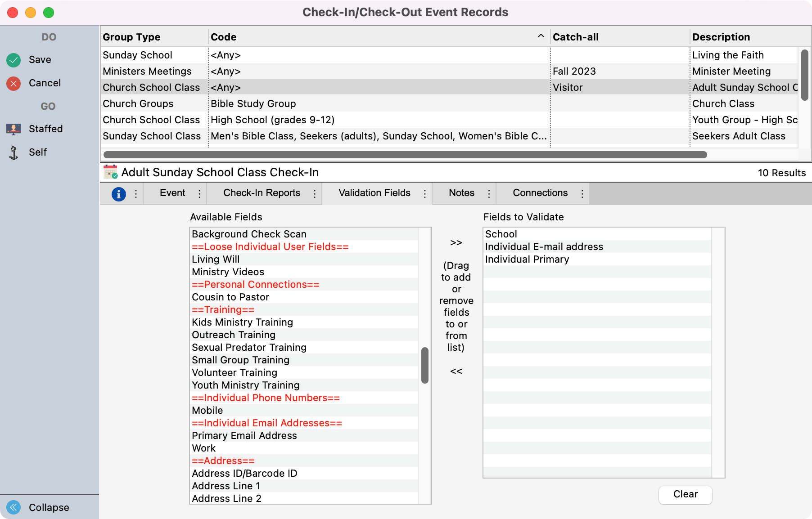Click the sort chevron on the Code column
Viewport: 812px width, 519px height.
tap(540, 36)
